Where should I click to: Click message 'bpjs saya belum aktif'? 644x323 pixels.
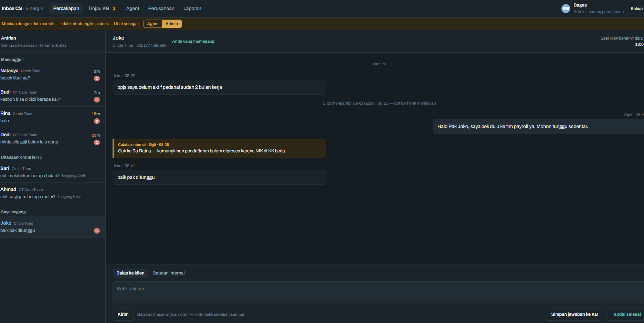(219, 87)
